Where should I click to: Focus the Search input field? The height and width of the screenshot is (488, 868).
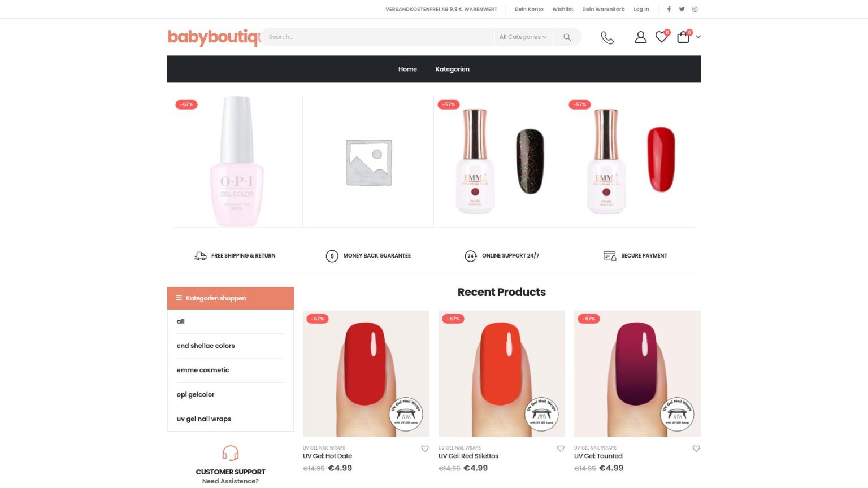click(x=377, y=37)
